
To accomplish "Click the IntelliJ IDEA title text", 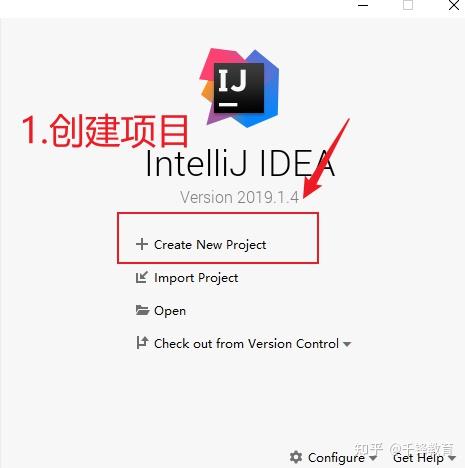I will (x=240, y=163).
